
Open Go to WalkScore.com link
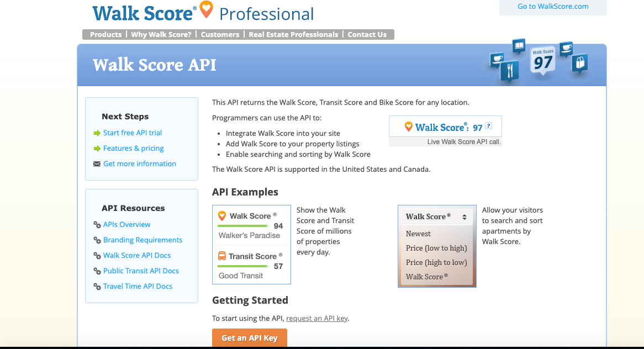tap(553, 7)
